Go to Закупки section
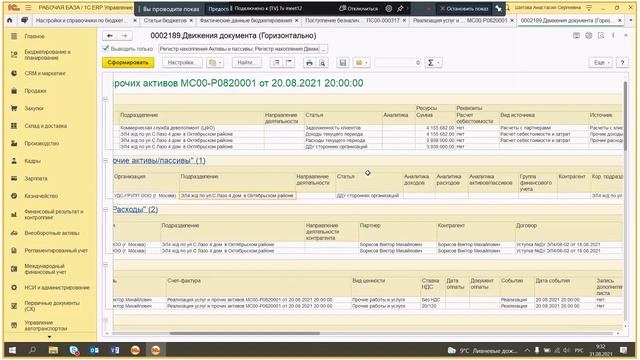The image size is (640, 360). tap(34, 108)
